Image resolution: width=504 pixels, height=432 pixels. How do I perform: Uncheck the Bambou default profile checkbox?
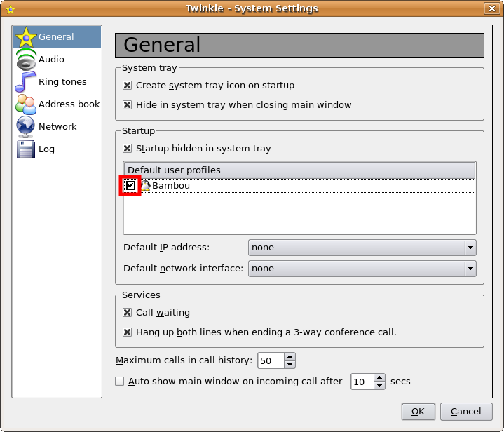tap(130, 186)
